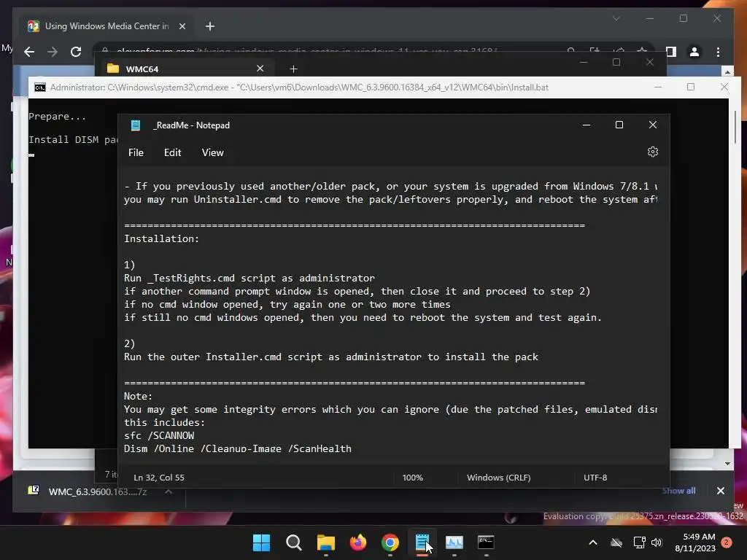Open File Explorer from taskbar

pyautogui.click(x=326, y=542)
